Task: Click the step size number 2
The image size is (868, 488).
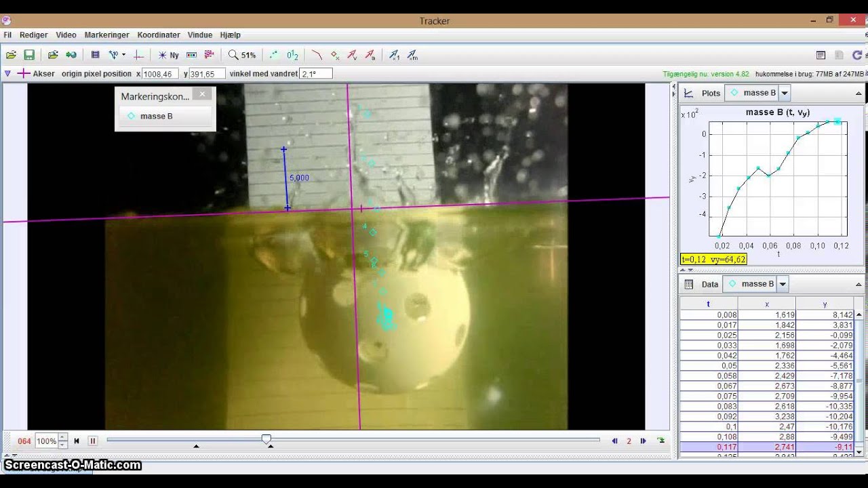Action: pyautogui.click(x=629, y=441)
